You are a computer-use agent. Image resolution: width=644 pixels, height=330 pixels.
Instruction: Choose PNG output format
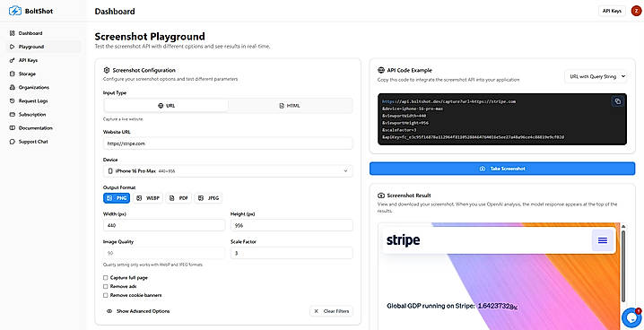[x=117, y=198]
